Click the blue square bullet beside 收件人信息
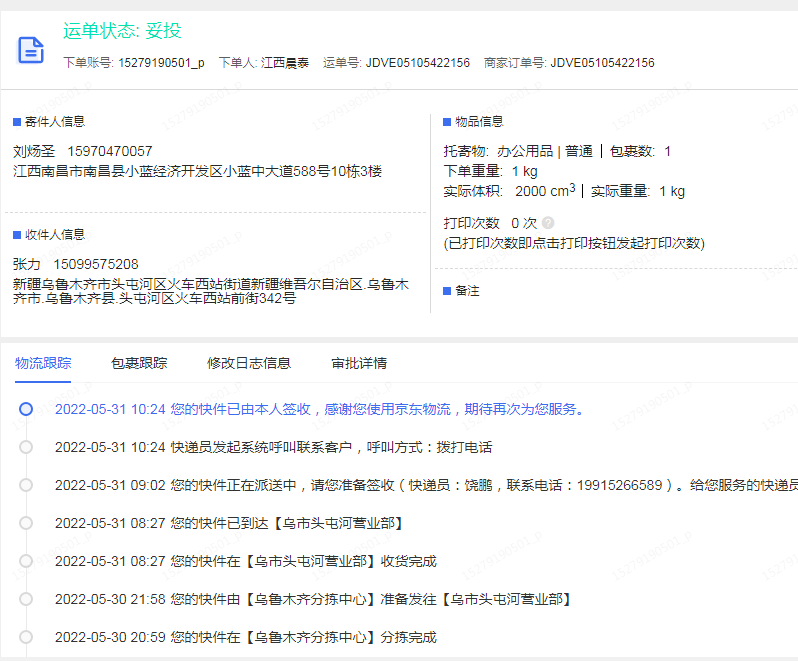This screenshot has width=798, height=661. pyautogui.click(x=17, y=235)
